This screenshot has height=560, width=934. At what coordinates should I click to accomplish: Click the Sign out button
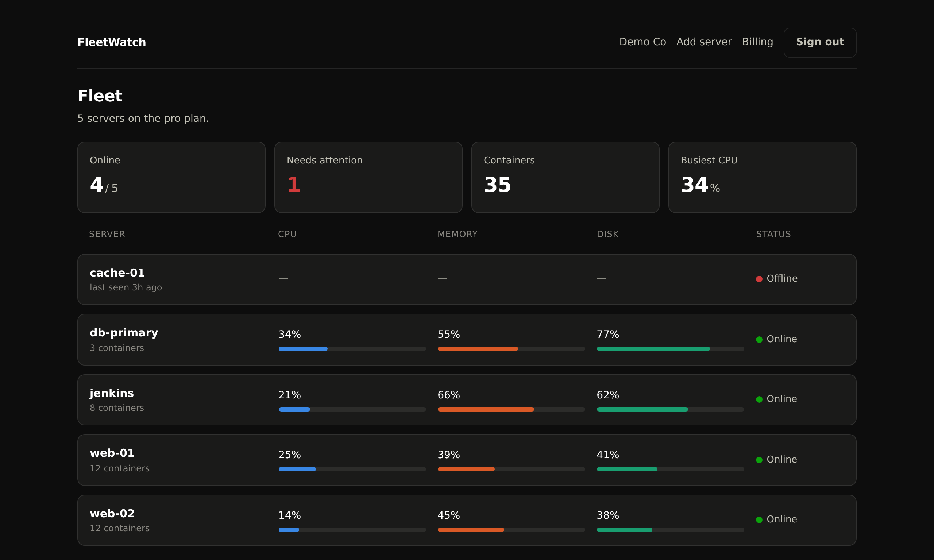(820, 43)
